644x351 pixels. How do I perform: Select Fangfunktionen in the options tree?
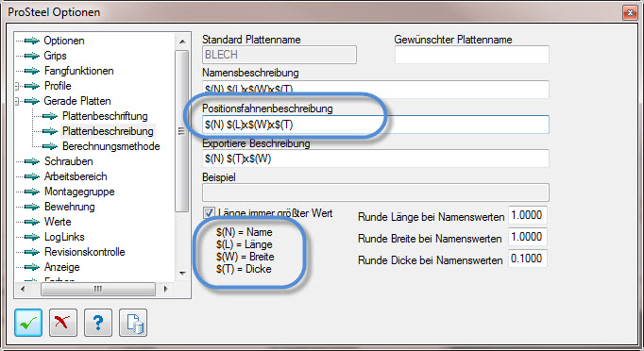(x=78, y=71)
